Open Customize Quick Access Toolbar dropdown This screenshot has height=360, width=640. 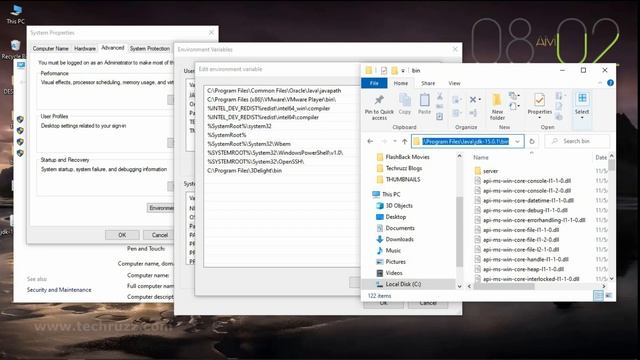pos(403,71)
